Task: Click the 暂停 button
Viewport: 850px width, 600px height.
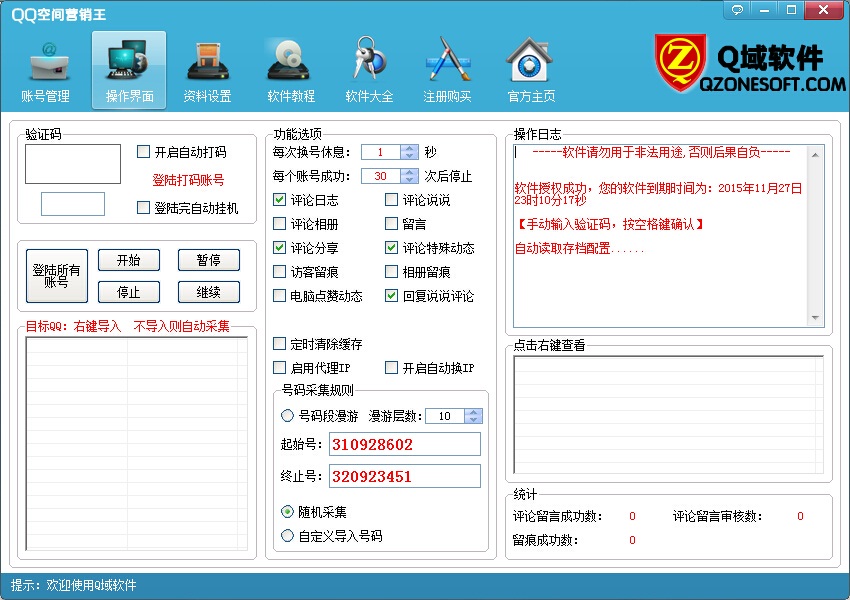Action: tap(209, 260)
